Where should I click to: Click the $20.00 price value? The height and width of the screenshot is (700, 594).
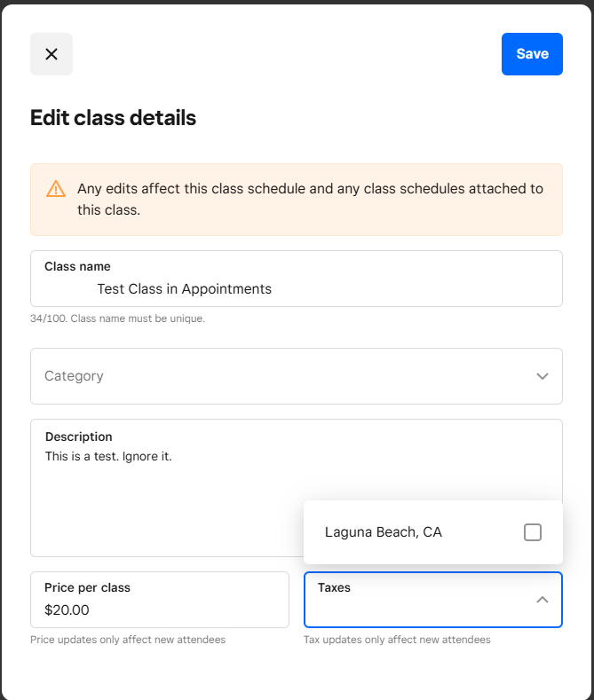coord(67,610)
